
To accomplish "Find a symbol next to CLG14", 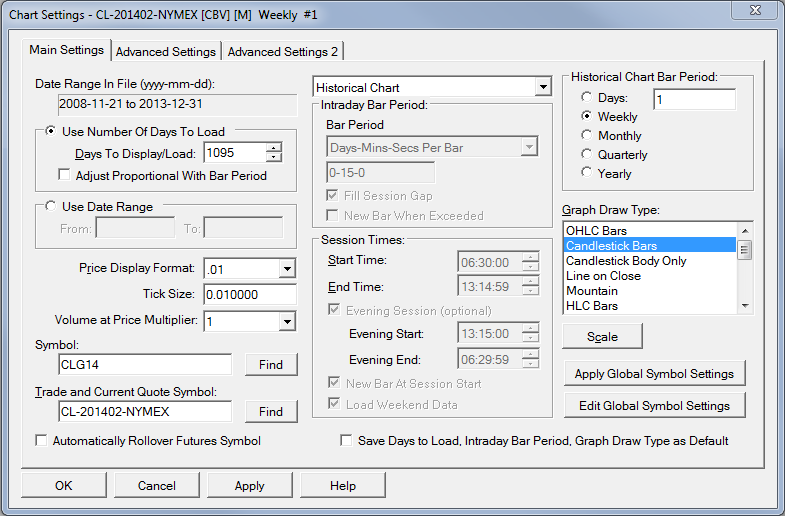I will coord(271,364).
